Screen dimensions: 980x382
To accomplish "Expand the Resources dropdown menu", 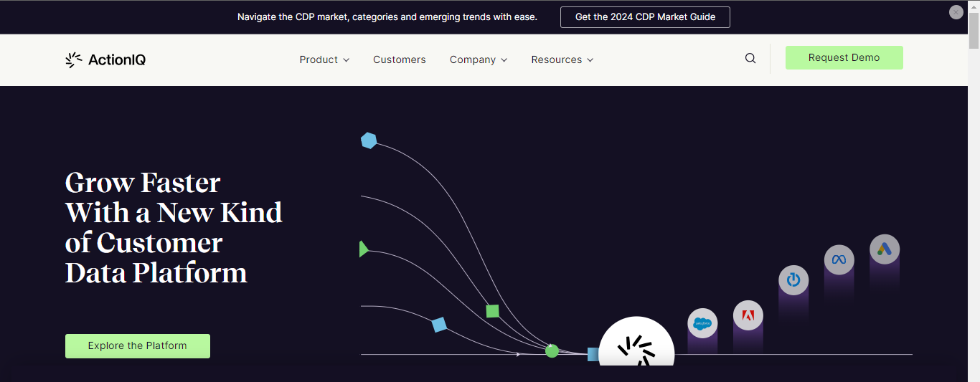I will pos(562,59).
